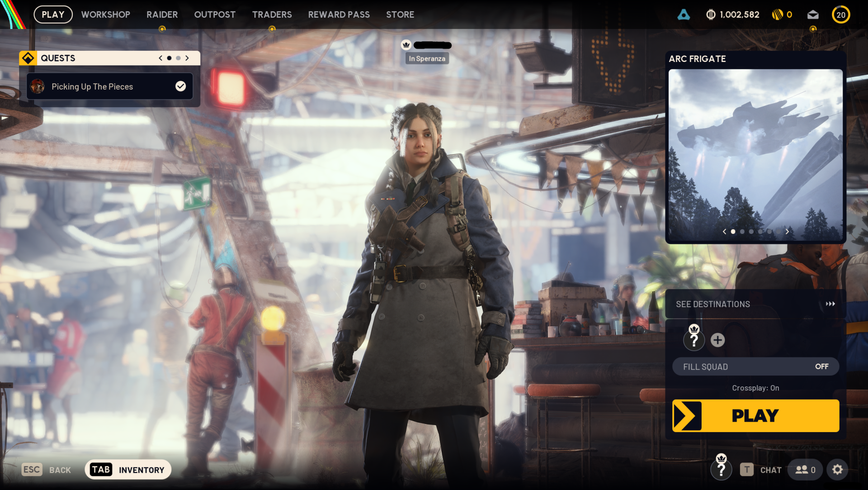Open the mailbox inbox icon
Image resolution: width=868 pixels, height=490 pixels.
point(813,14)
